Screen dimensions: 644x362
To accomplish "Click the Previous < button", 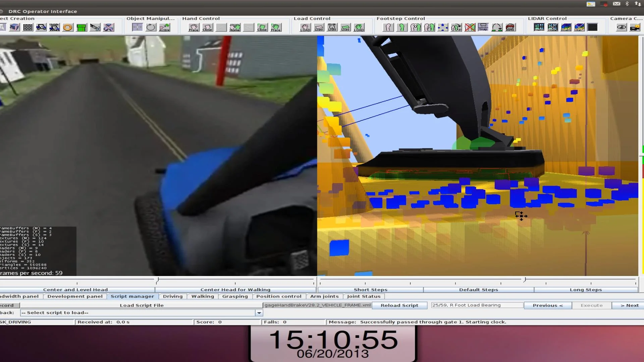I will (x=548, y=305).
